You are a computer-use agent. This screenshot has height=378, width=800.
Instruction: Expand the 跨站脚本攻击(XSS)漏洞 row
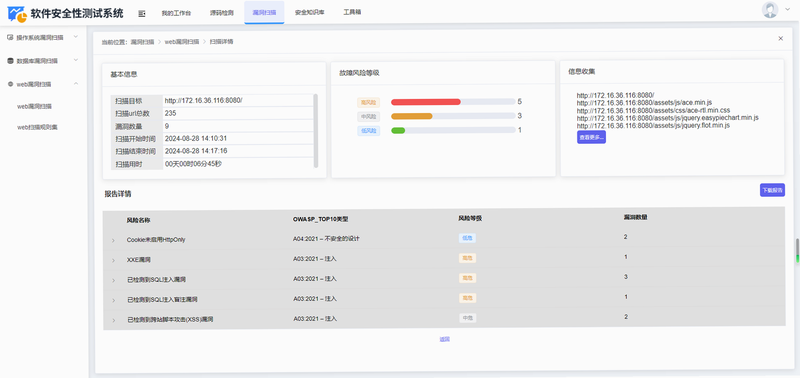(113, 320)
